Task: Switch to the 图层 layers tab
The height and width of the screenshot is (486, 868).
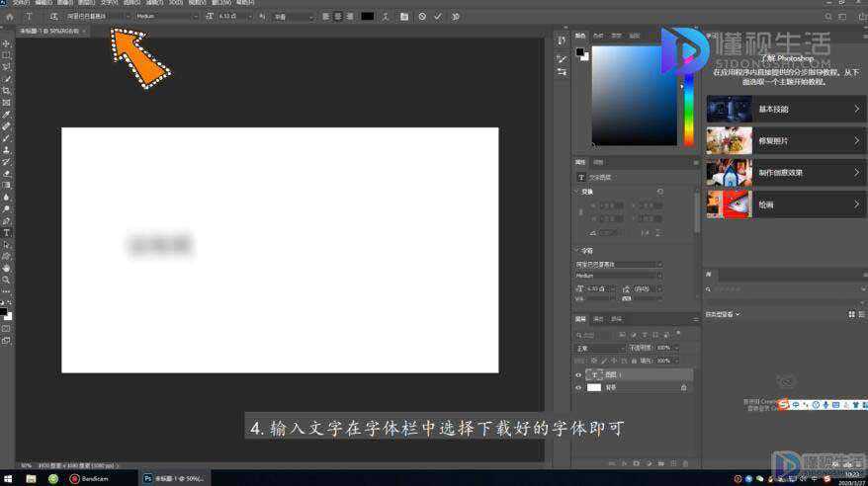Action: [x=580, y=319]
